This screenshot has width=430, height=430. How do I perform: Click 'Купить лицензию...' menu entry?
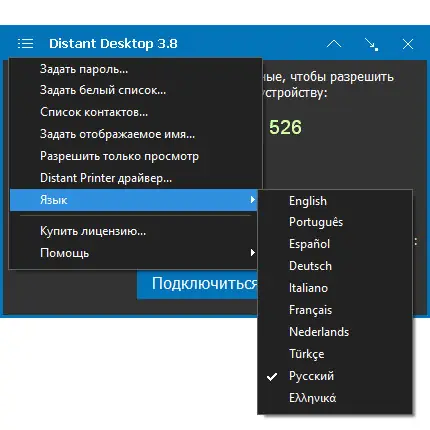[133, 231]
